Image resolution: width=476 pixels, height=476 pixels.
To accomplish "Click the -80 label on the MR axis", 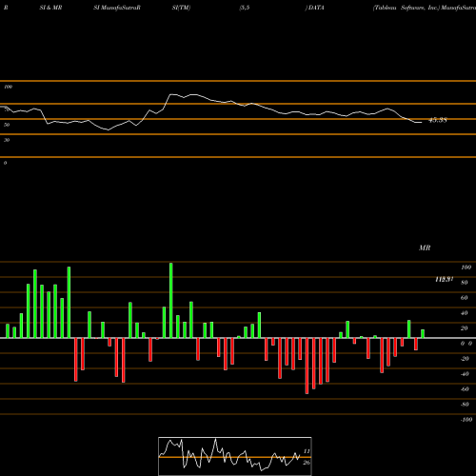I will click(465, 405).
